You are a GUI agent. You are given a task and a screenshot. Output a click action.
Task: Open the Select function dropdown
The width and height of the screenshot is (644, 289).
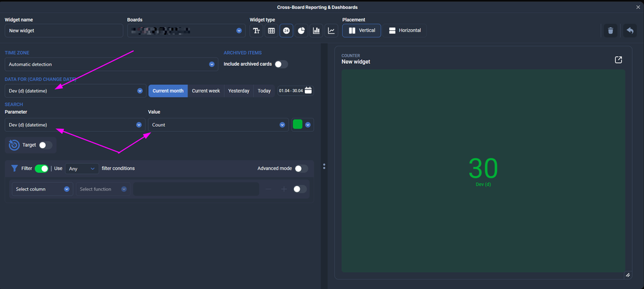[x=103, y=189]
